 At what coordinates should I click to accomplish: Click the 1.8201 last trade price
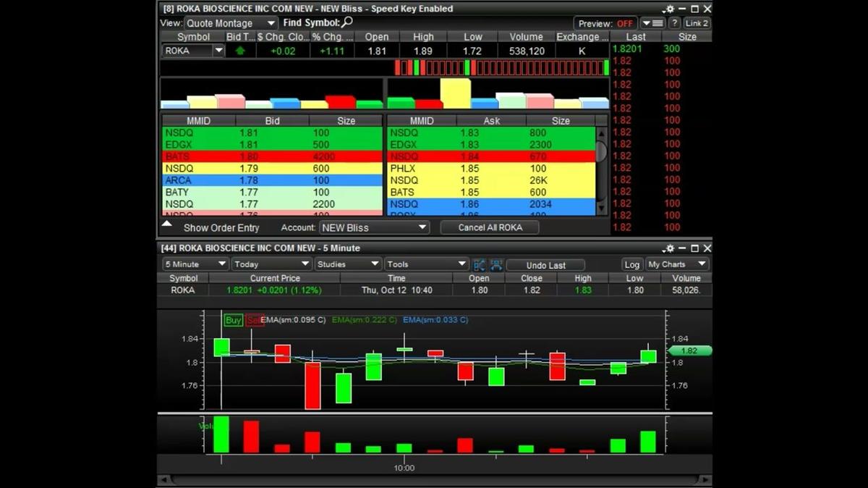click(626, 49)
